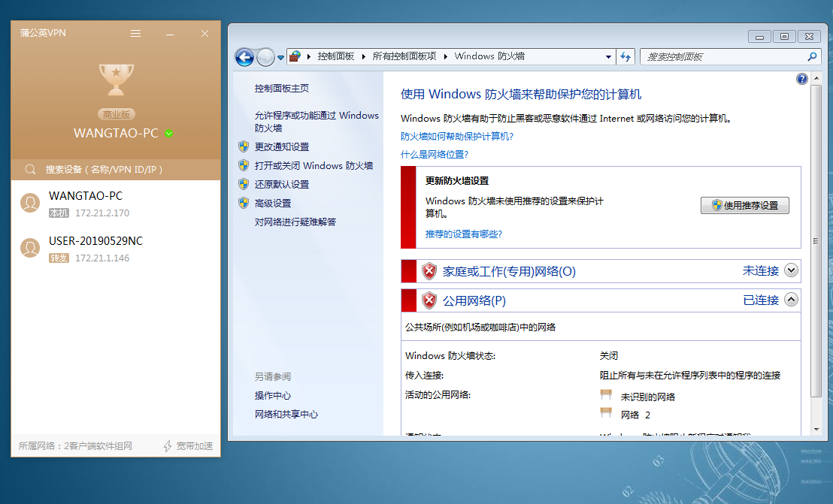833x504 pixels.
Task: Select 所有控制面板项 in the breadcrumb path
Action: click(x=404, y=56)
